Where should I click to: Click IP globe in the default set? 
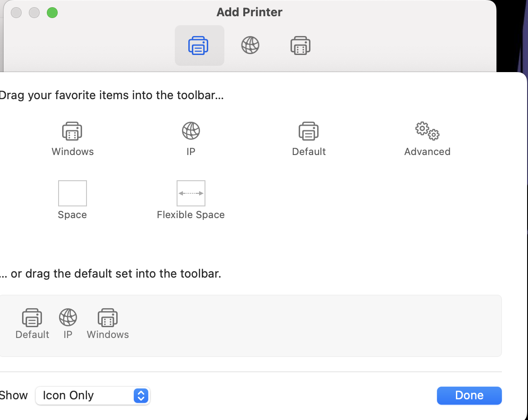click(x=68, y=317)
